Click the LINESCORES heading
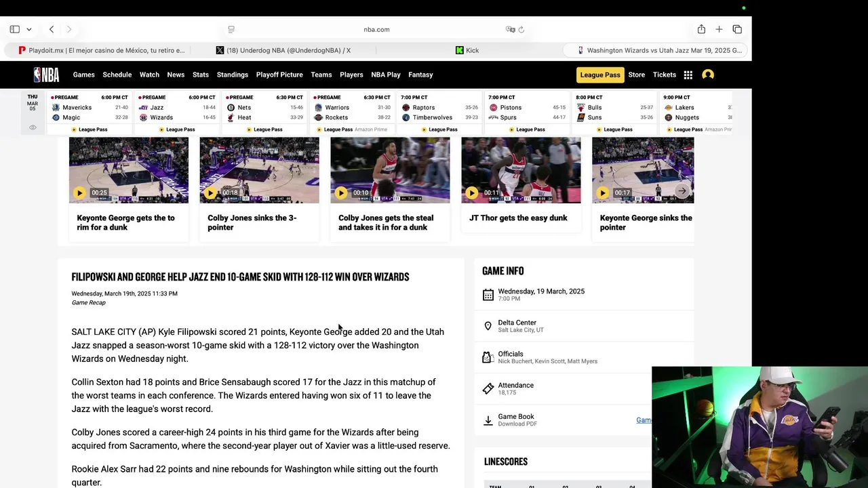The image size is (868, 488). pos(506,462)
